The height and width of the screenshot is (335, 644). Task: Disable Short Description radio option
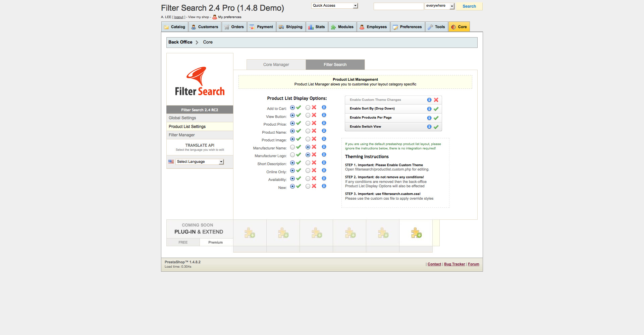(308, 163)
